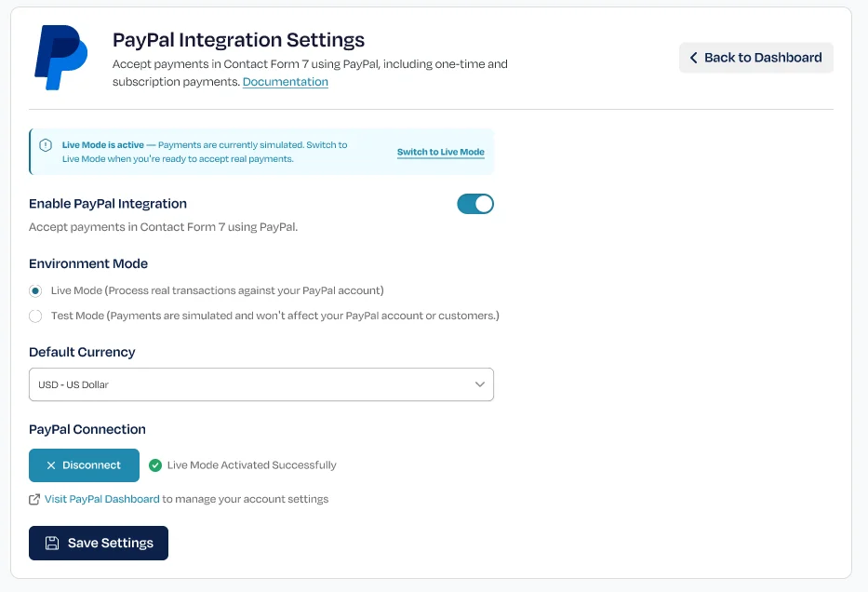Screen dimensions: 868x592
Task: Click the X icon on the Disconnect button
Action: 51,465
